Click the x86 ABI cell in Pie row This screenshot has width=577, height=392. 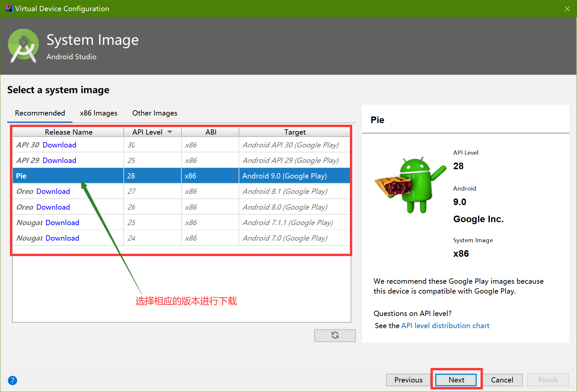(x=210, y=176)
